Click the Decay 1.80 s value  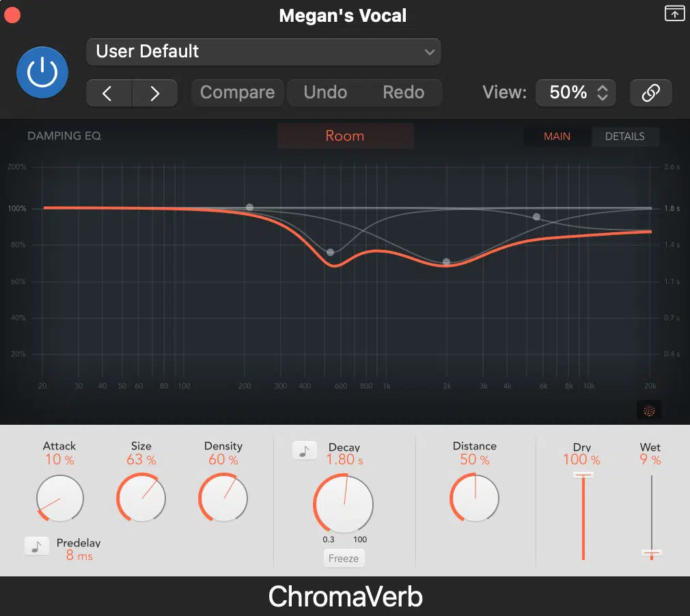point(344,460)
